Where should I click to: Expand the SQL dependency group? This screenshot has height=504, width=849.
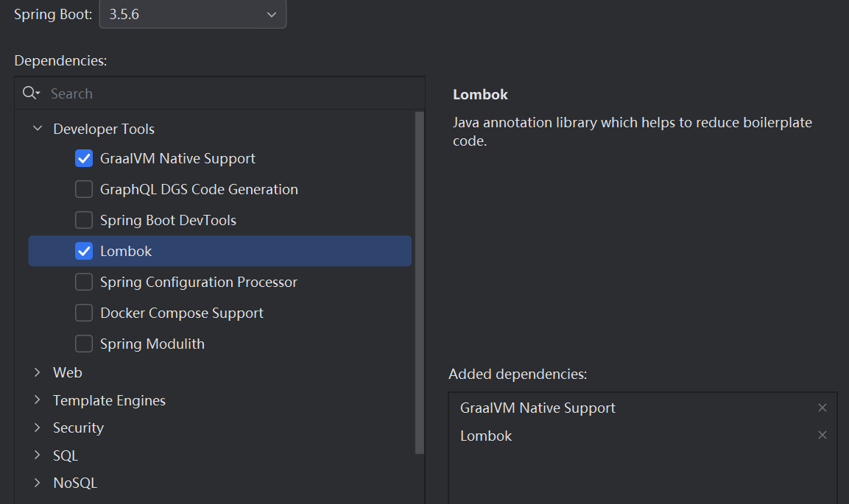[x=38, y=455]
